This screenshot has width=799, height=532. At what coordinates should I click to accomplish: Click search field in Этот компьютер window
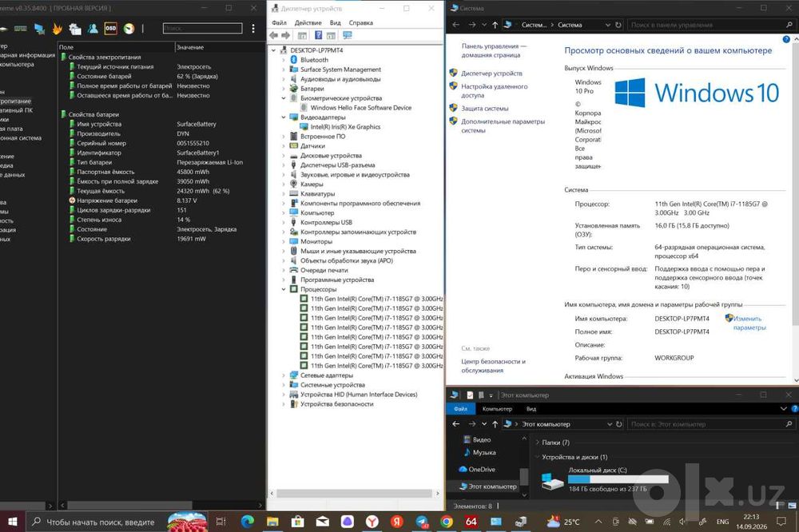(x=711, y=424)
